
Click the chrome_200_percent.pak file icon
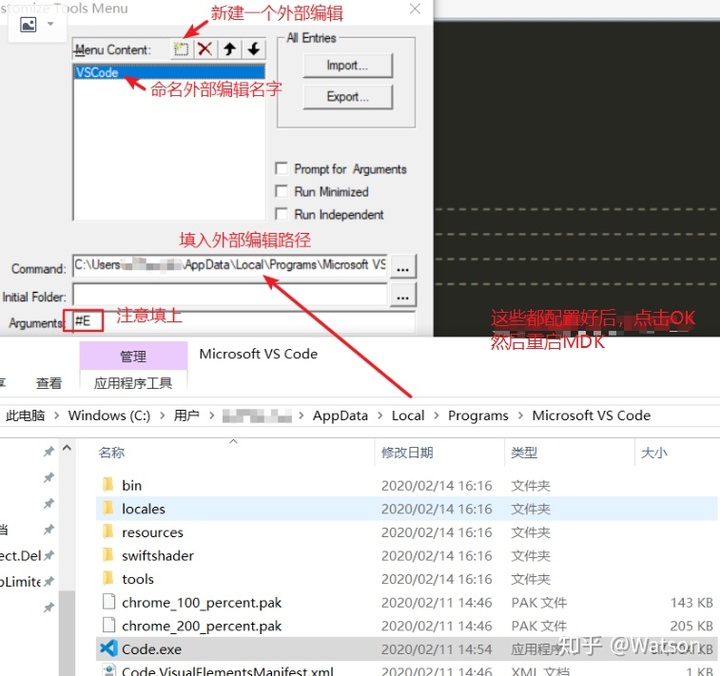109,625
